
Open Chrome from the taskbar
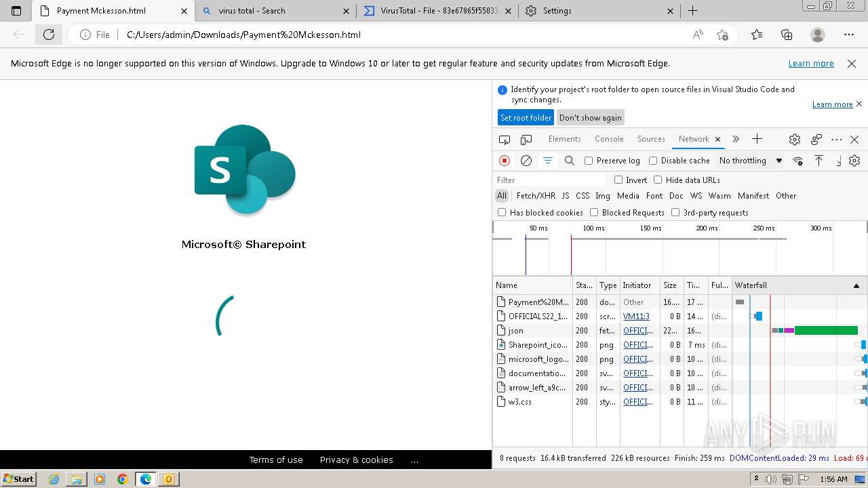(x=123, y=479)
